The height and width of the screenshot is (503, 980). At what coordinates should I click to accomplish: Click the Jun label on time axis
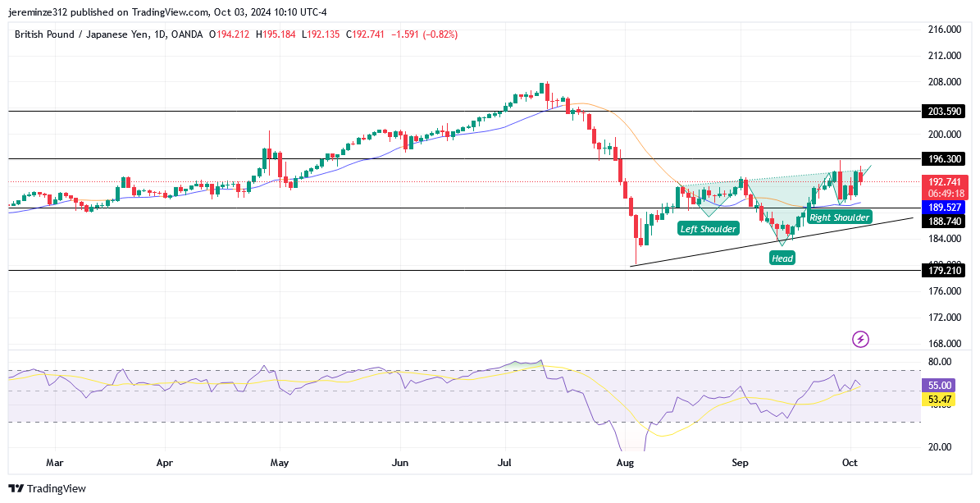tap(399, 463)
